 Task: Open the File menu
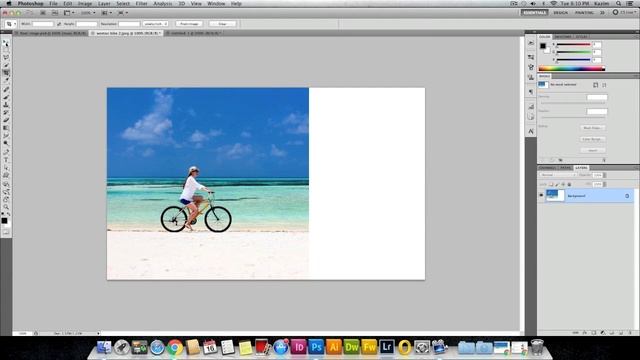[53, 4]
